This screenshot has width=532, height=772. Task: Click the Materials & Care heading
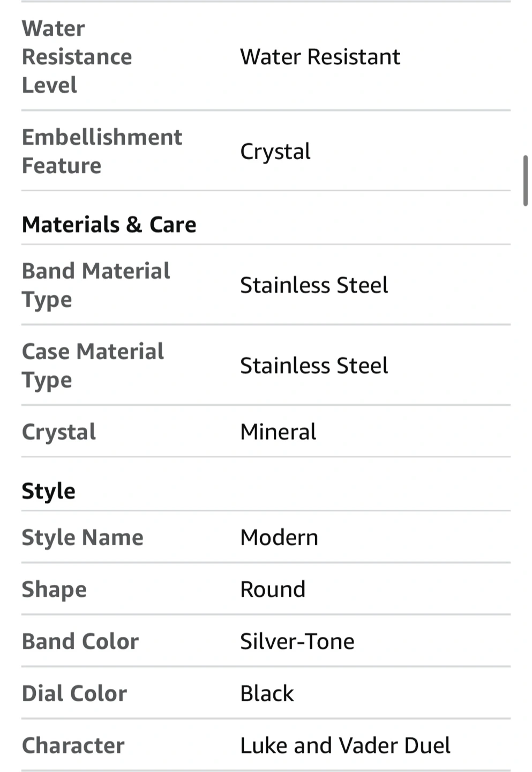click(109, 224)
